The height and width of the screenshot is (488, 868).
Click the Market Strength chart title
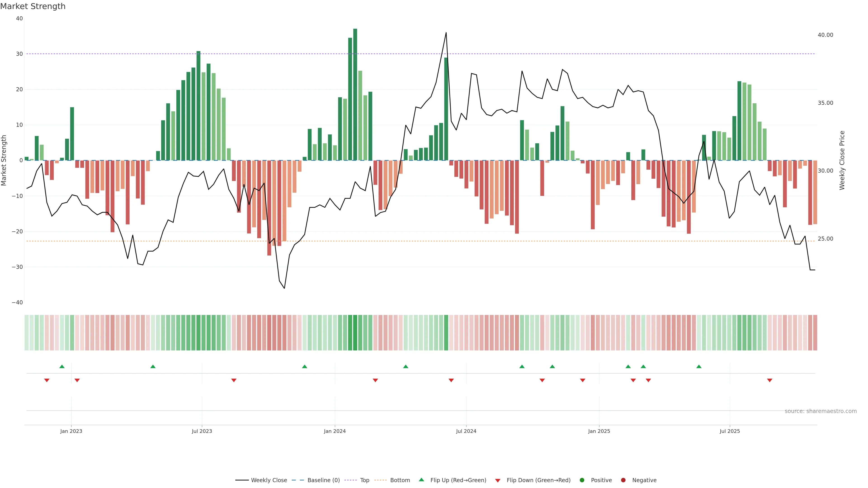(x=33, y=6)
